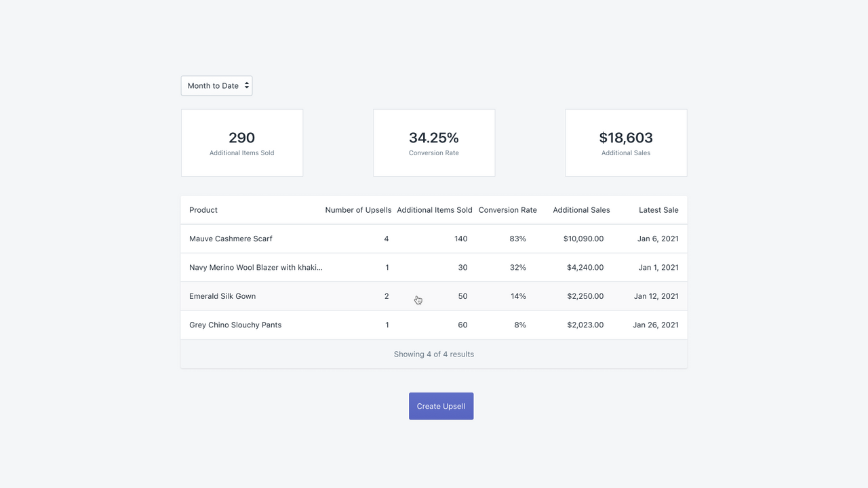Sort by Additional Items Sold column
The width and height of the screenshot is (868, 488).
(x=435, y=210)
